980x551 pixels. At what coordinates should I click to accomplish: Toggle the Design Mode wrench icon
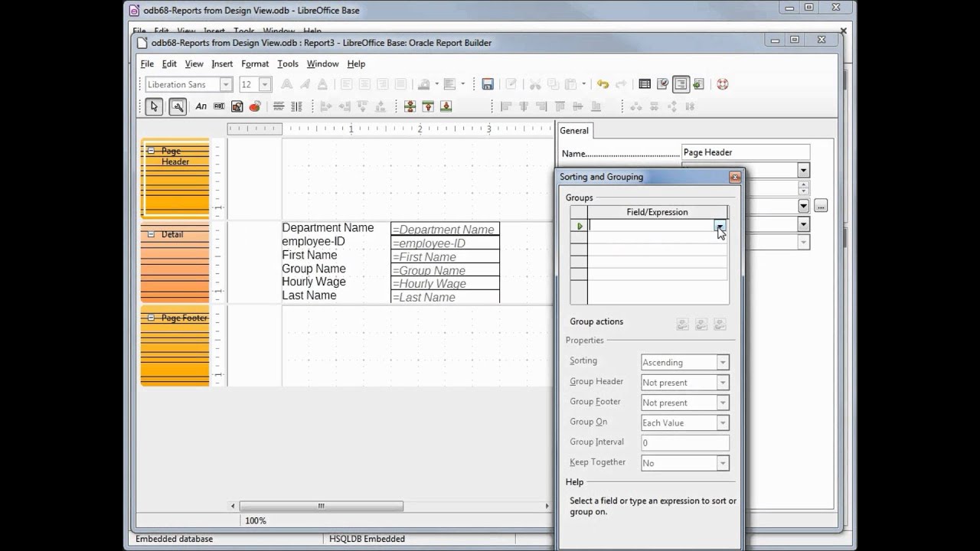(177, 106)
